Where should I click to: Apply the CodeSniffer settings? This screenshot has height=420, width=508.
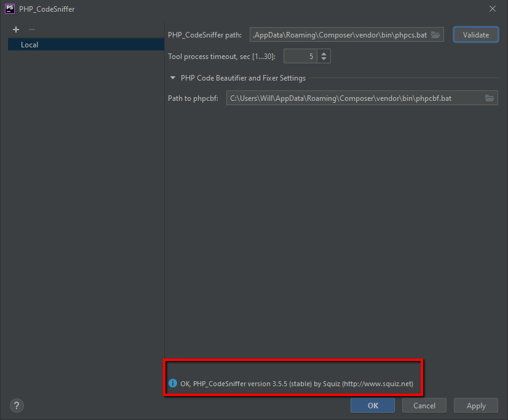coord(476,405)
